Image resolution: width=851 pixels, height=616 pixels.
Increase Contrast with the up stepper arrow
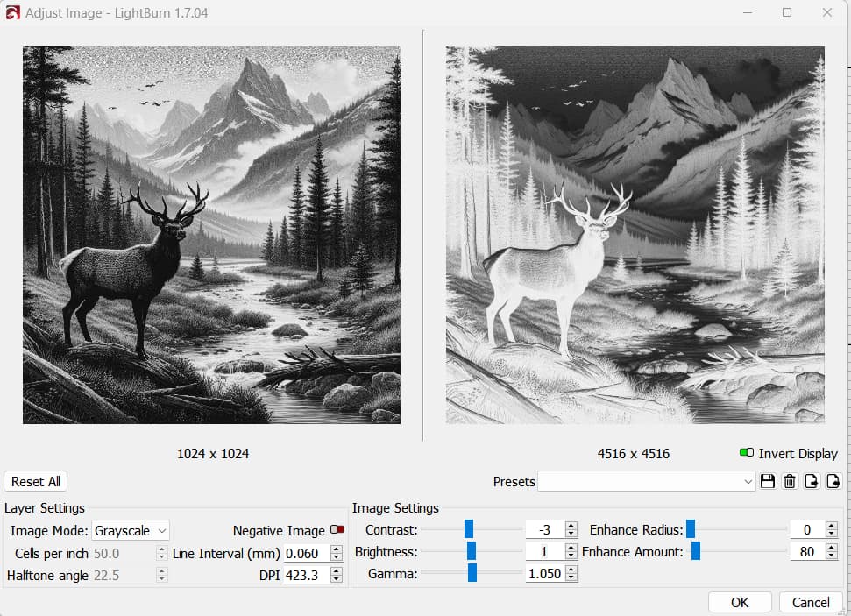pos(571,526)
